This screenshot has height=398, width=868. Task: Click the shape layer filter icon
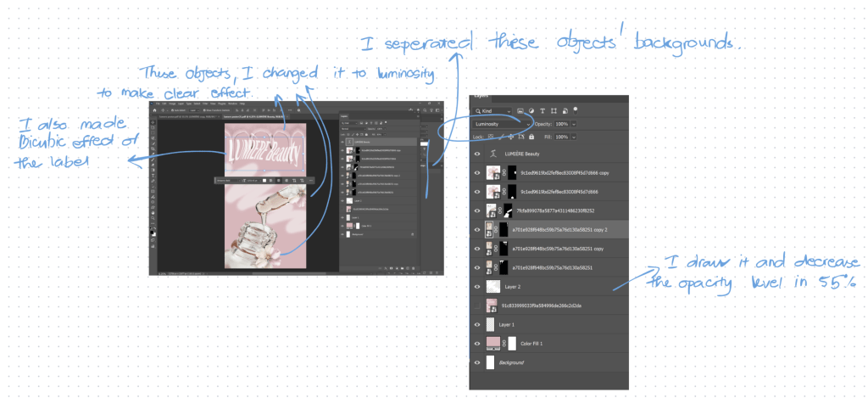(x=554, y=110)
